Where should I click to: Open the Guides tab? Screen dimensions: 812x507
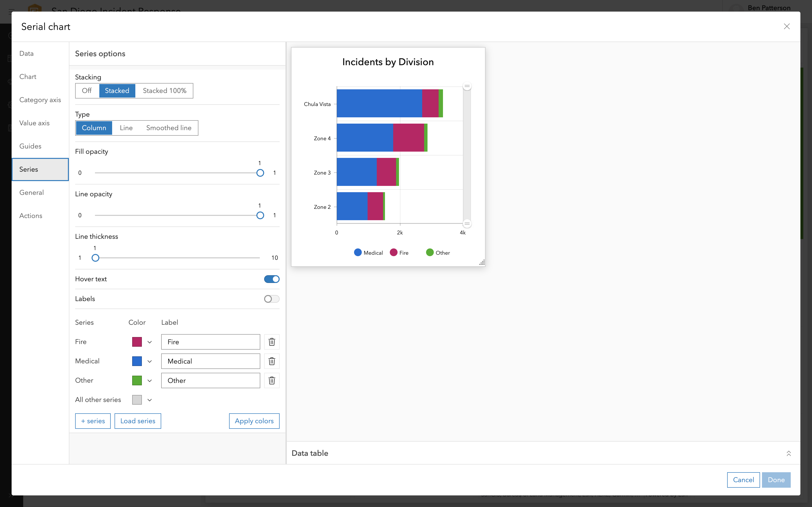[x=30, y=146]
